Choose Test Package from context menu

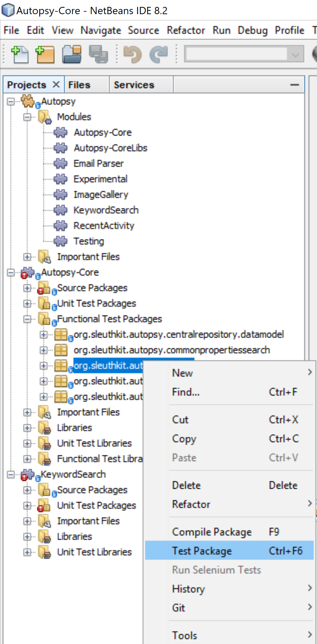click(202, 551)
